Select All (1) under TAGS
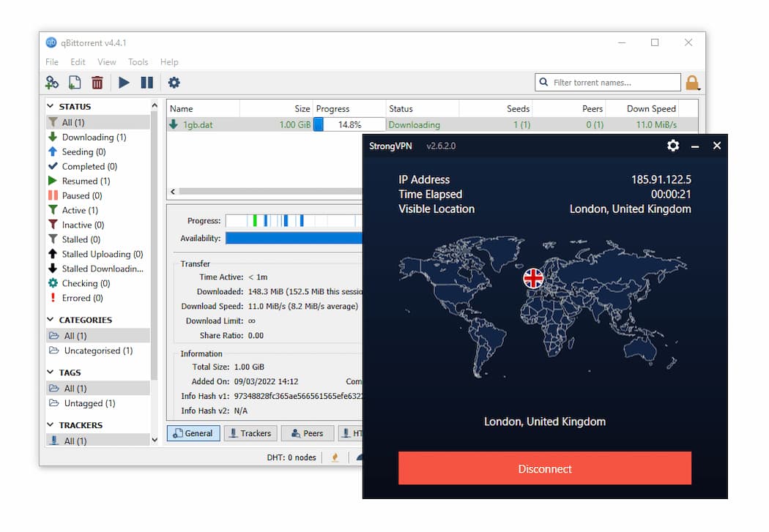The image size is (769, 532). point(97,388)
